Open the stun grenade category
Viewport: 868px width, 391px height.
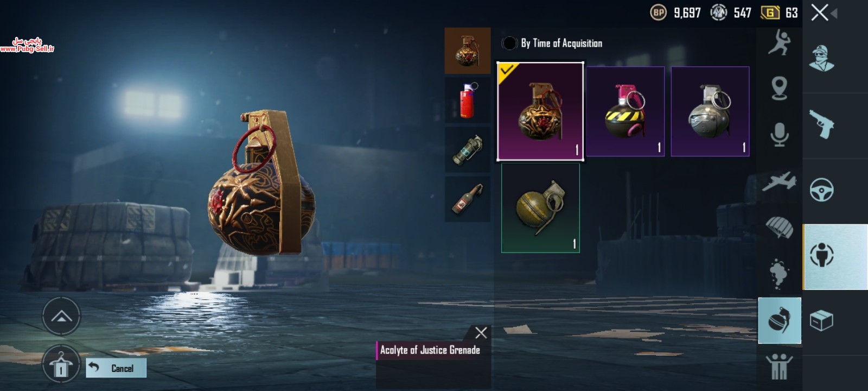point(468,149)
